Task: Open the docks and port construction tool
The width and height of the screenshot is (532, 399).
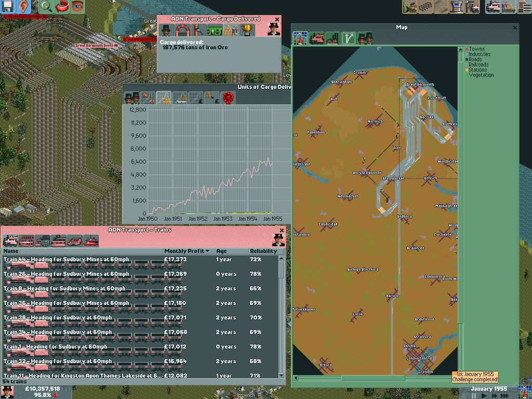Action: tap(473, 6)
